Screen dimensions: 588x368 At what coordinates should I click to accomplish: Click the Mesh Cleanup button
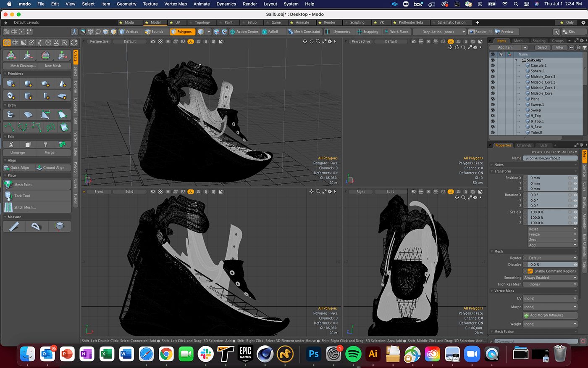click(x=20, y=66)
